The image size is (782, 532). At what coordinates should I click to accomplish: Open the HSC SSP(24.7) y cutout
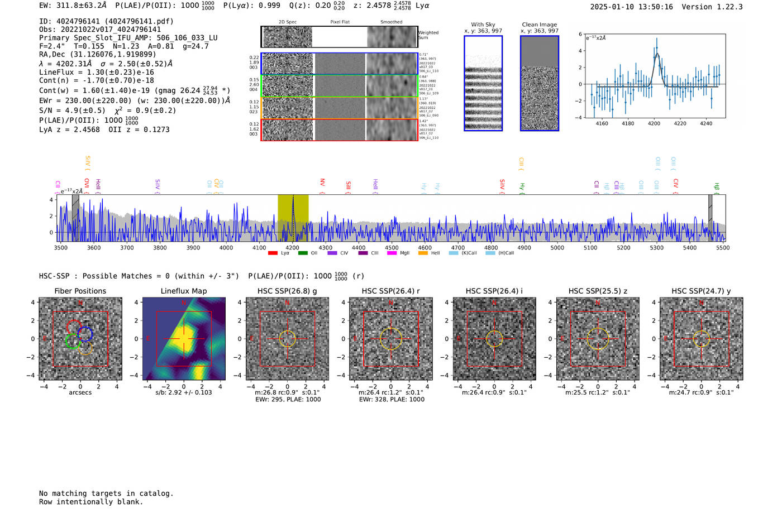pyautogui.click(x=702, y=339)
